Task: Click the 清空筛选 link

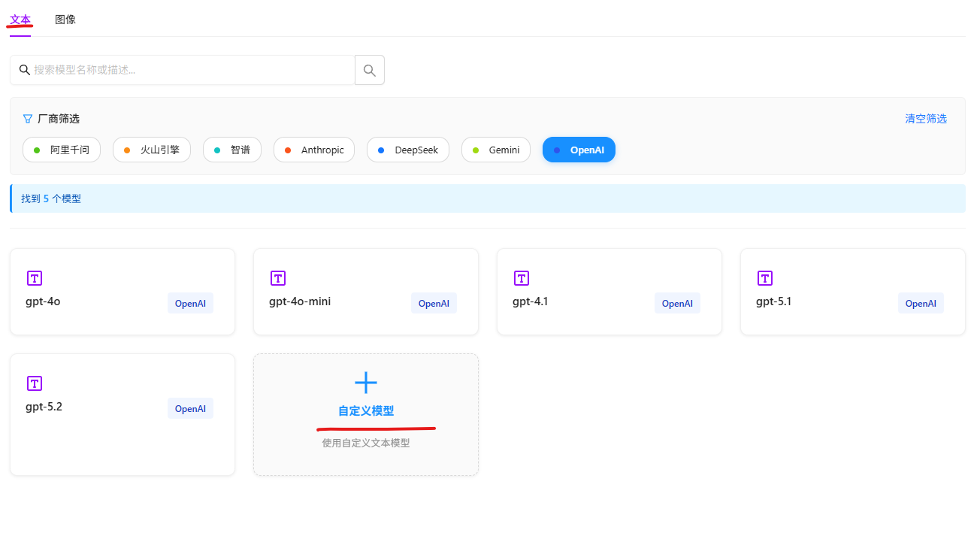Action: click(925, 119)
